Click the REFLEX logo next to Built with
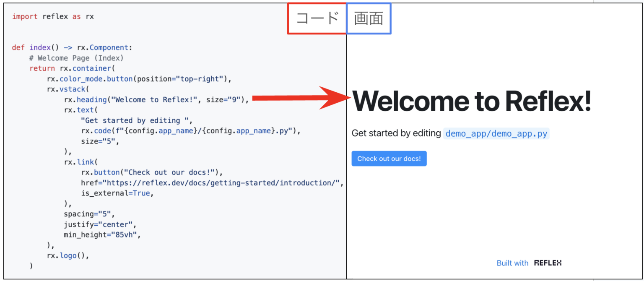Screen dimensions: 644x281 [x=548, y=263]
